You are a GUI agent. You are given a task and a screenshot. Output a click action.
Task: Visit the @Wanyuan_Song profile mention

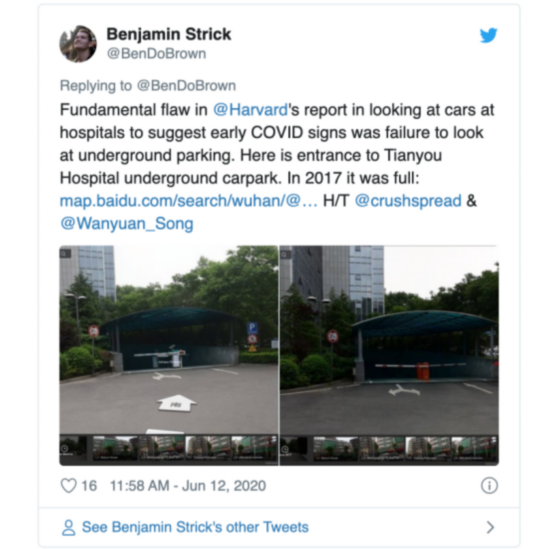click(127, 224)
